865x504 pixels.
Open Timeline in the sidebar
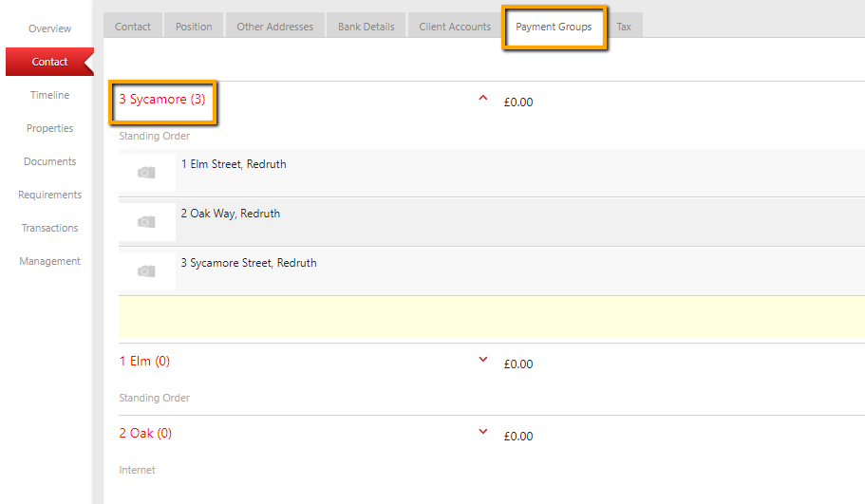point(49,95)
